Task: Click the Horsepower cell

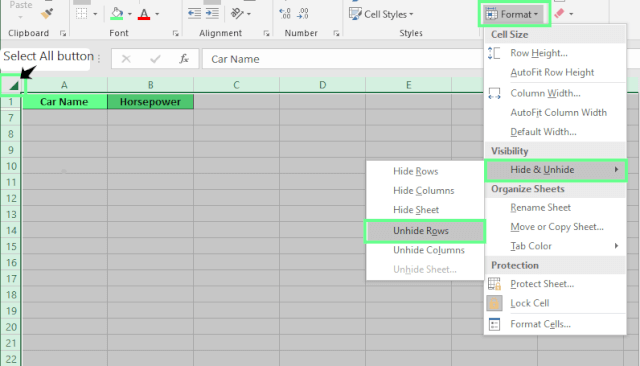Action: tap(151, 102)
